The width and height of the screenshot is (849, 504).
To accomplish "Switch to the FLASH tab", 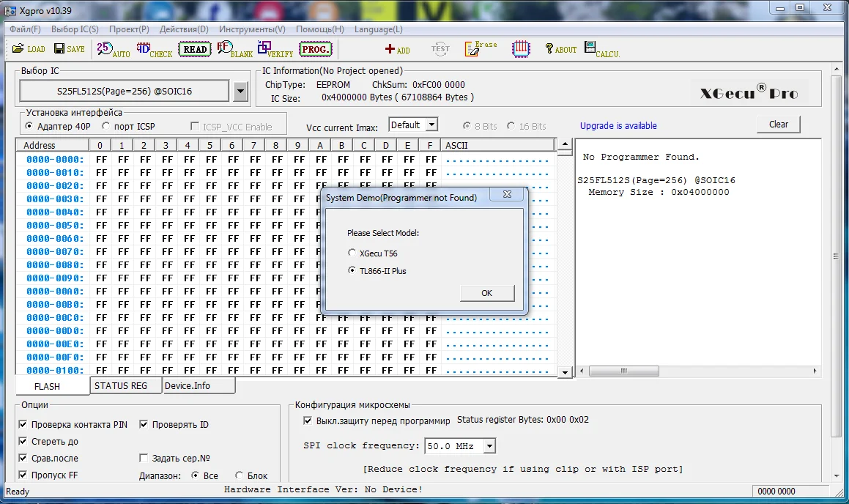I will tap(53, 386).
